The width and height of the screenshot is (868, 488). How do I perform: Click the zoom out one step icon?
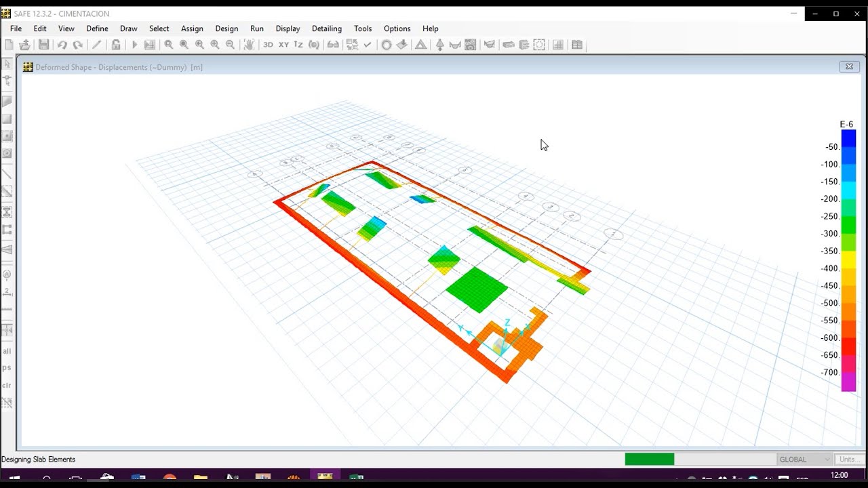(x=231, y=45)
